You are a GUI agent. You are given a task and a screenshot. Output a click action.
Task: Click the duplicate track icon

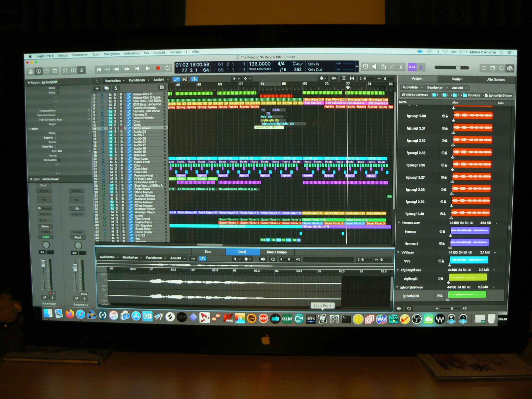(106, 88)
